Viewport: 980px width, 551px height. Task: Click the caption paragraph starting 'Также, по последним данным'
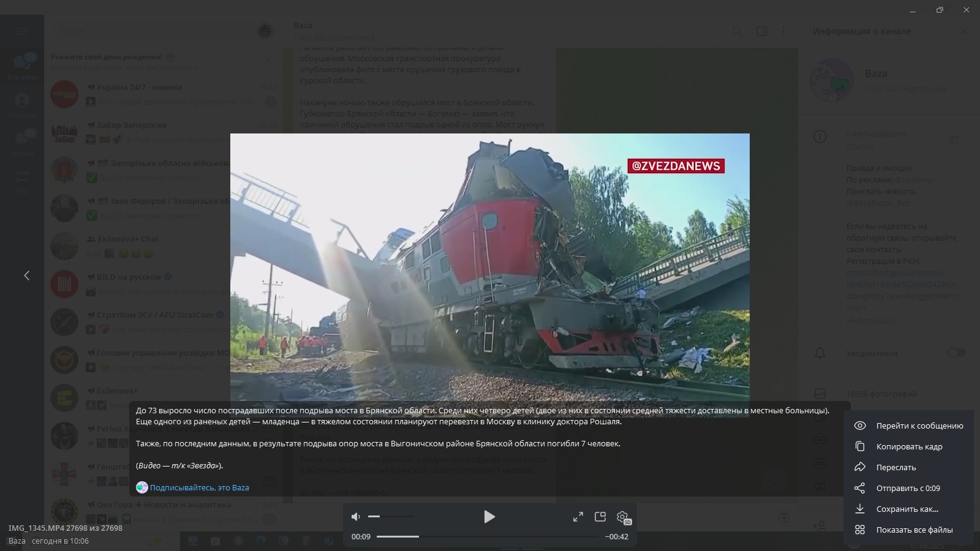378,443
